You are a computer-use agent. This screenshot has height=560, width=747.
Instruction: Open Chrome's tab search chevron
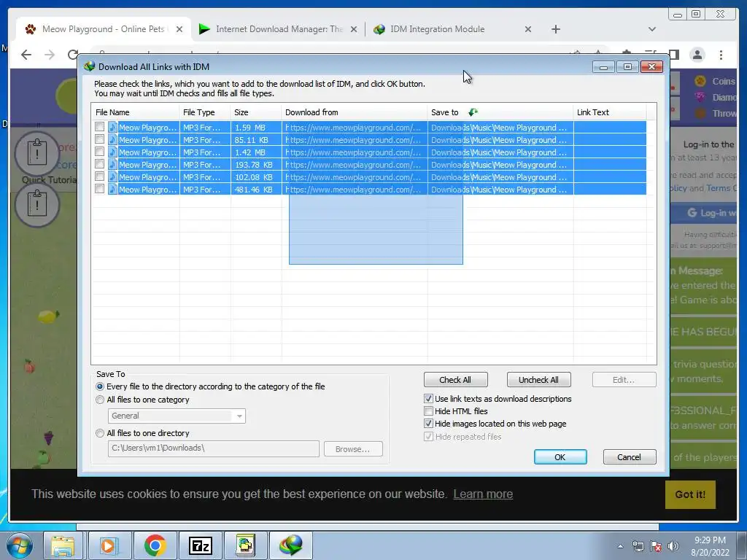tap(652, 29)
